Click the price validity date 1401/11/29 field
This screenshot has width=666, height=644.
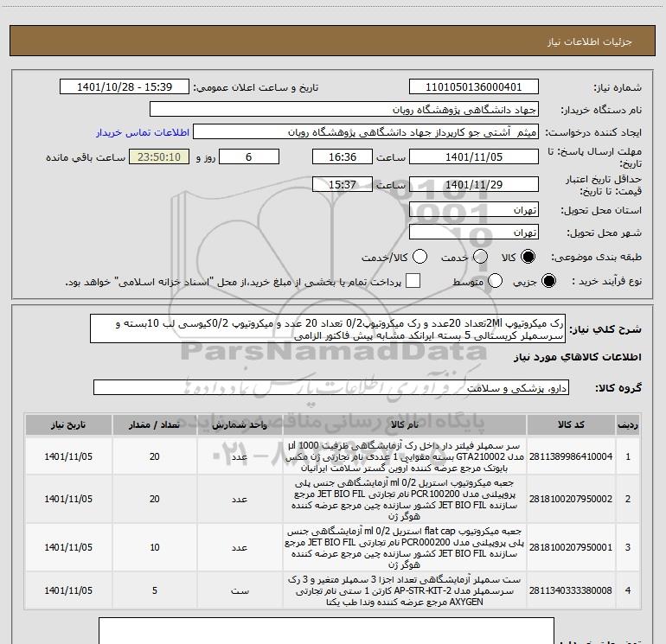click(x=474, y=184)
